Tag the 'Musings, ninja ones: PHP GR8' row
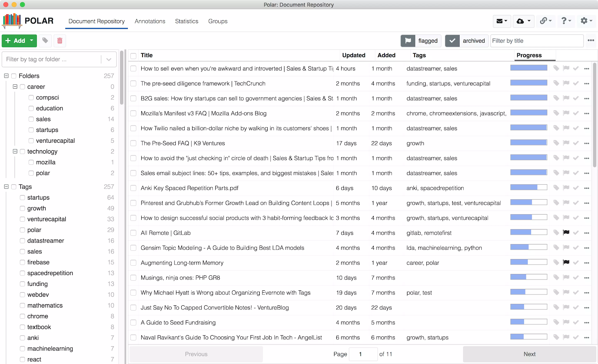This screenshot has height=364, width=598. coord(556,278)
